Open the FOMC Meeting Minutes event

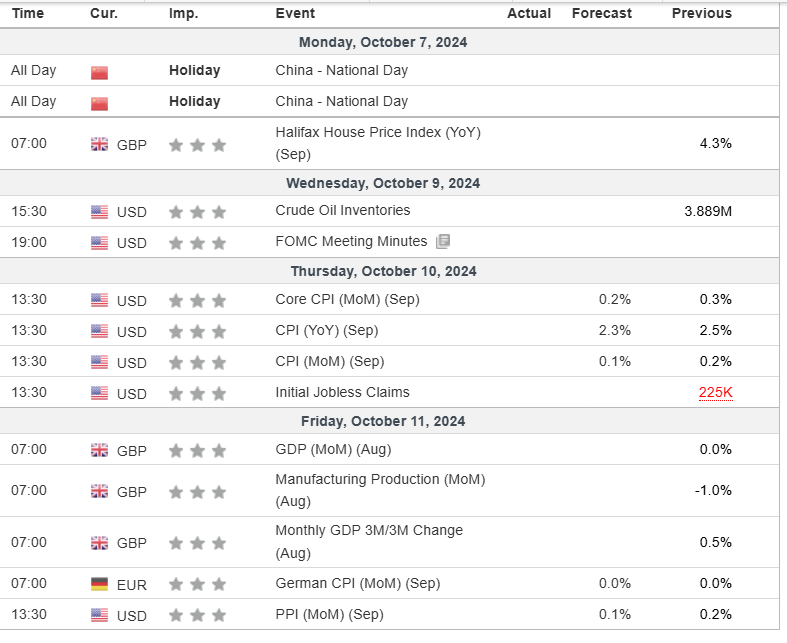[351, 241]
